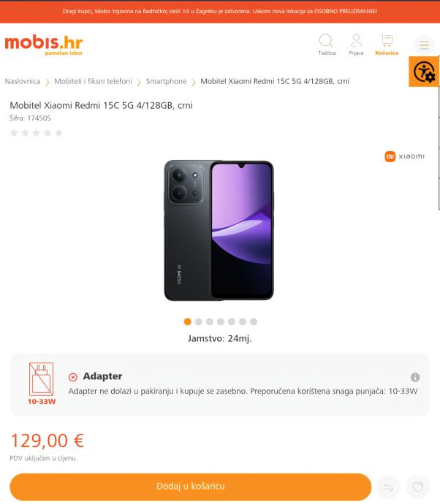Select the fourth image carousel dot
The image size is (440, 504).
pyautogui.click(x=220, y=321)
